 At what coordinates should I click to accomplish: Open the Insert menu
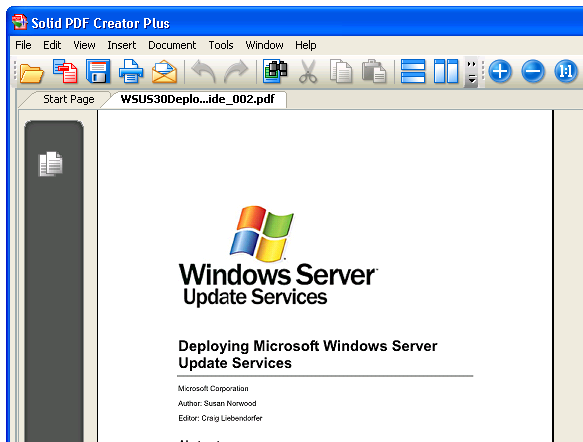tap(122, 45)
